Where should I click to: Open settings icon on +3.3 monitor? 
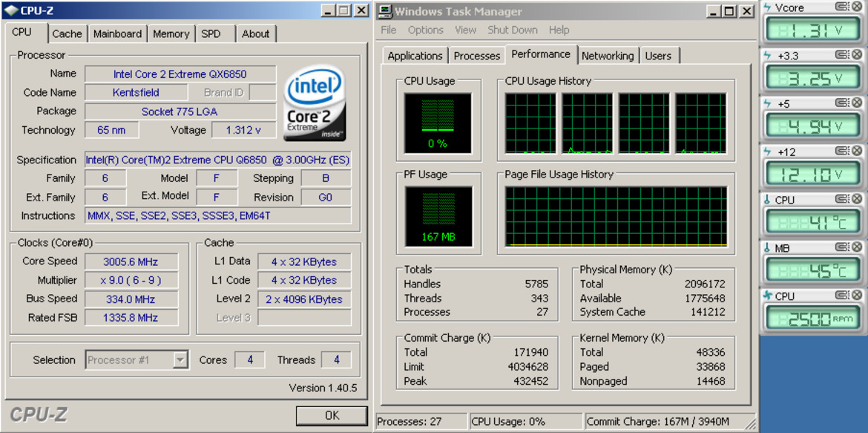(841, 55)
